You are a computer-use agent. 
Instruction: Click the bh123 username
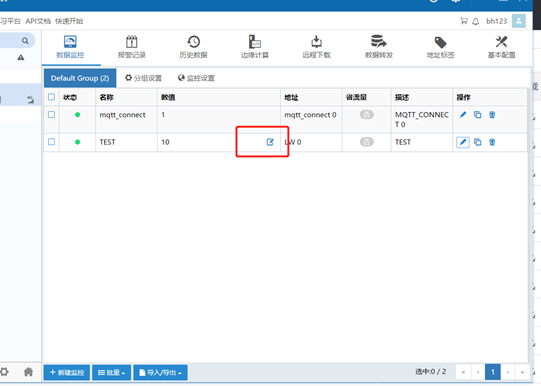pyautogui.click(x=496, y=21)
